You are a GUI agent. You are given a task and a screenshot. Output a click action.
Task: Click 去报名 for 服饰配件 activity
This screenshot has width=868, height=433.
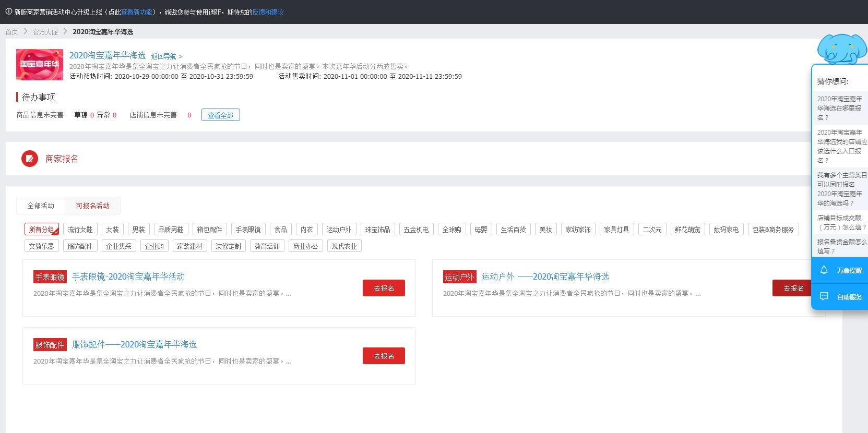[384, 356]
